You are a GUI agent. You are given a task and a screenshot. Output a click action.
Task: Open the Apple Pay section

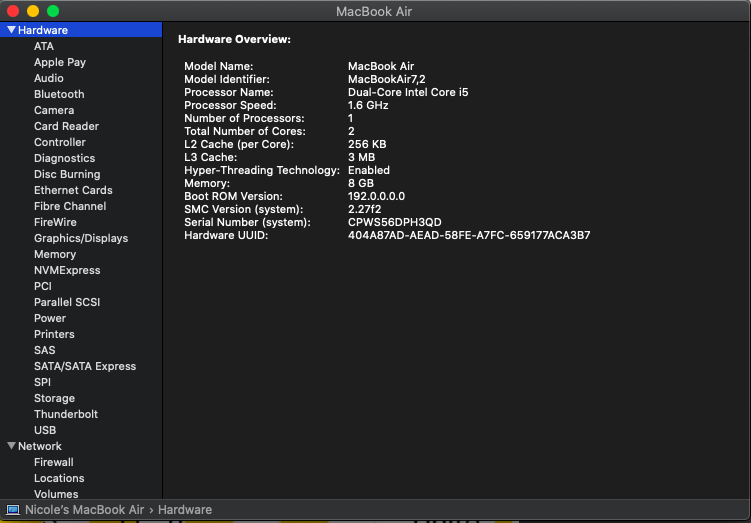60,62
